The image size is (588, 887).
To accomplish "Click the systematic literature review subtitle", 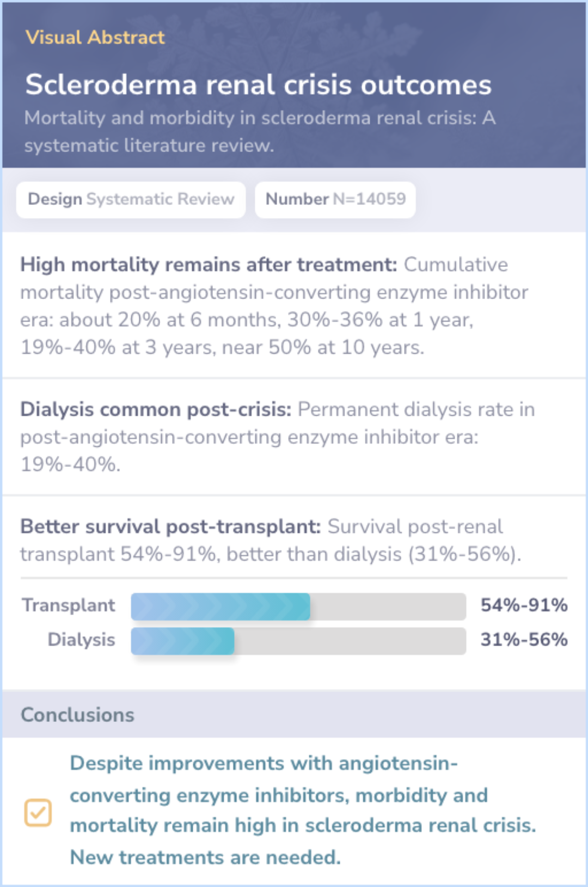I will 260,131.
